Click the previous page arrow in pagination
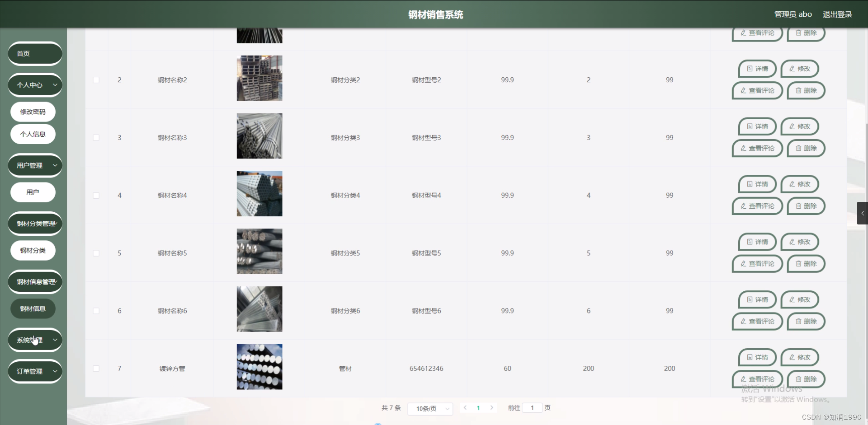Screen dimensions: 868x425 coord(465,407)
